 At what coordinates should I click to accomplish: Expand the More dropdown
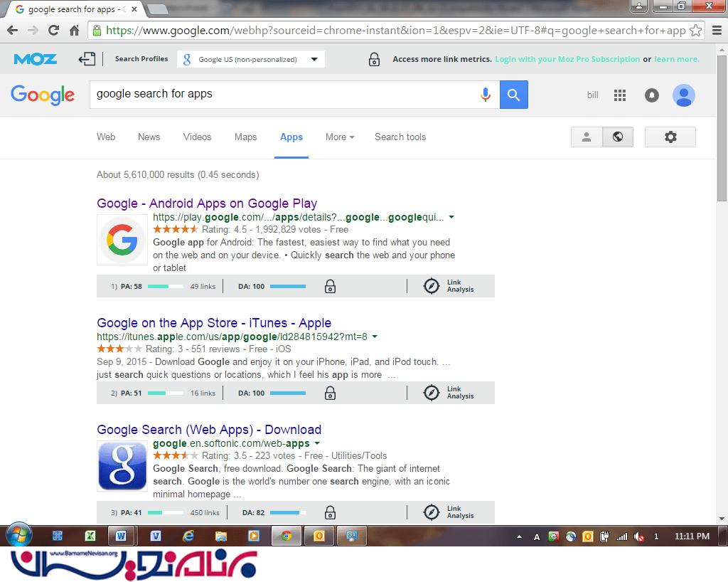point(340,137)
